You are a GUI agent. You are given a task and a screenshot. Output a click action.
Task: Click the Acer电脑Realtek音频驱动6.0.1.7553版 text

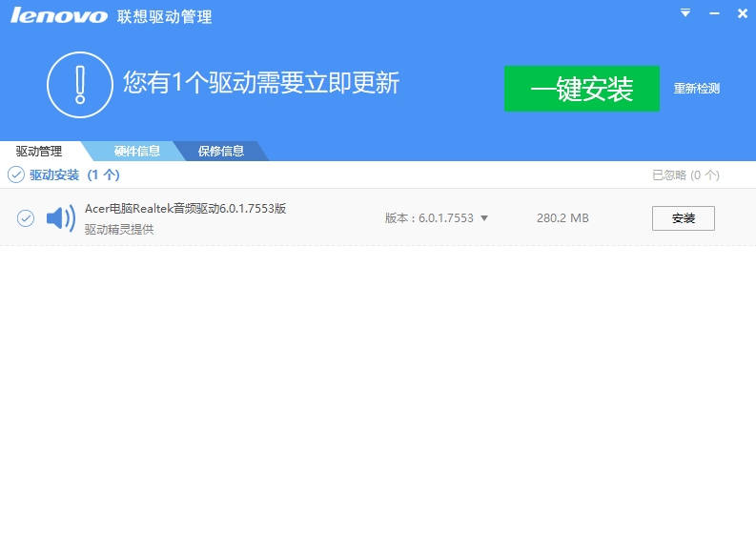pyautogui.click(x=186, y=209)
